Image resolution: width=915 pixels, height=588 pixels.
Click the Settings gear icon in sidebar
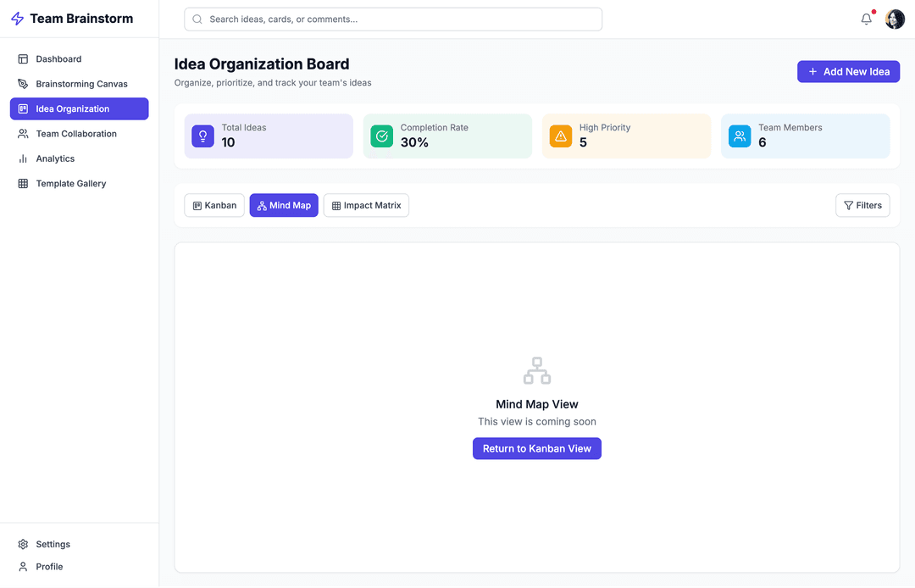[23, 545]
